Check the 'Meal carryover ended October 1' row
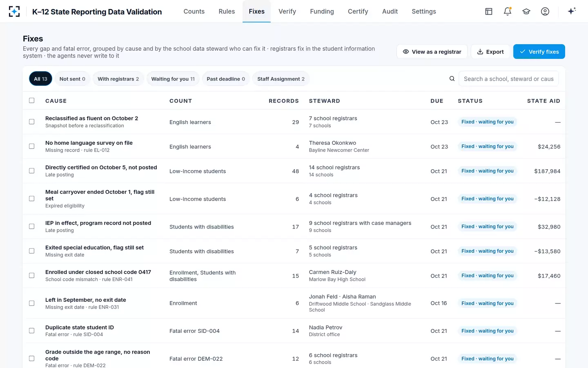Viewport: 588px width, 368px height. click(32, 199)
